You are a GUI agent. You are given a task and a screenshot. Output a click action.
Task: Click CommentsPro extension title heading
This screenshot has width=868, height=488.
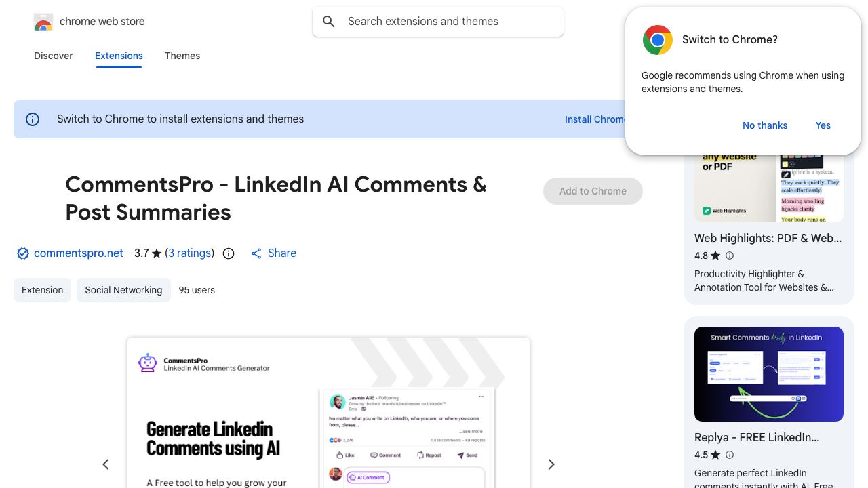(x=276, y=199)
